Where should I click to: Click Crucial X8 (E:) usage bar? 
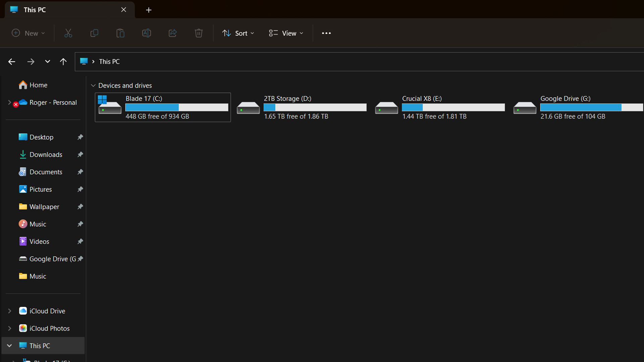(453, 107)
